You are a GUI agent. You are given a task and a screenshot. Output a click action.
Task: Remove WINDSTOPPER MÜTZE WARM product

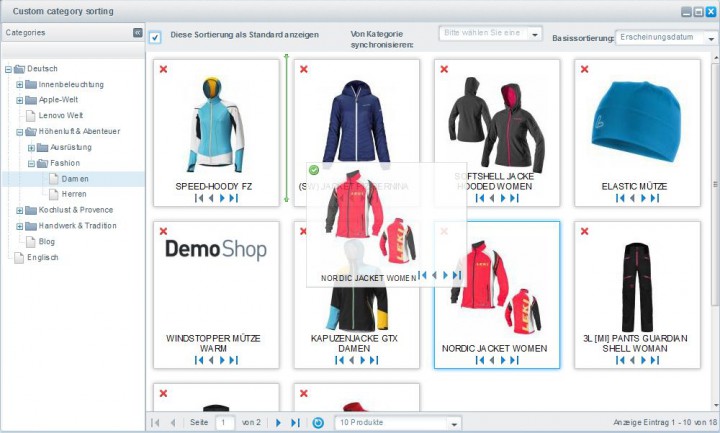click(x=163, y=231)
